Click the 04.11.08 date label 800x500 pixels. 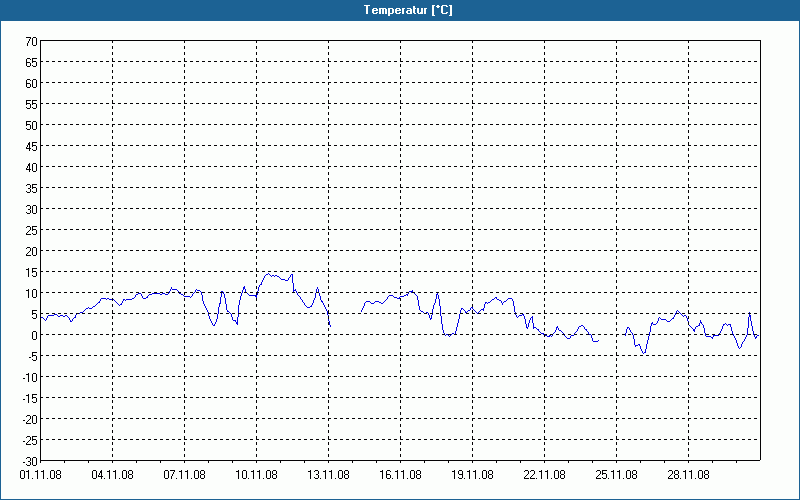coord(112,474)
